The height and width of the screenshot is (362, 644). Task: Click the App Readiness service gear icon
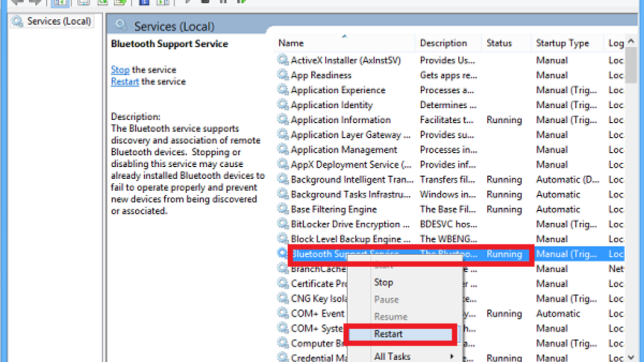point(283,75)
